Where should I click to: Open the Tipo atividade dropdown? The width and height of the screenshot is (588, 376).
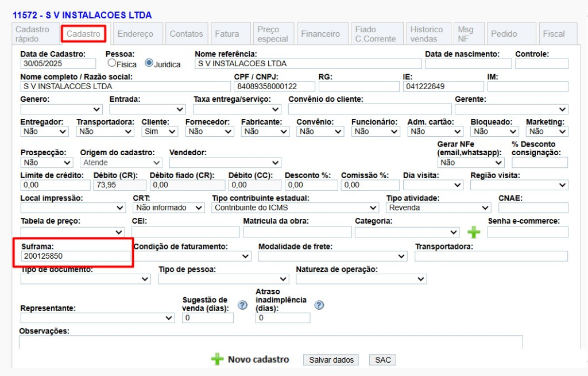click(x=438, y=208)
